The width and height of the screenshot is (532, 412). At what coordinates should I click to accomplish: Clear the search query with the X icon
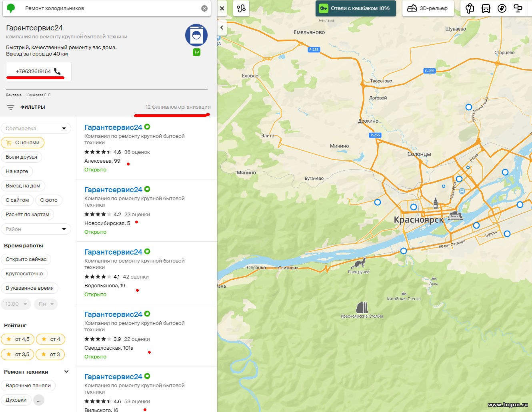tap(204, 8)
